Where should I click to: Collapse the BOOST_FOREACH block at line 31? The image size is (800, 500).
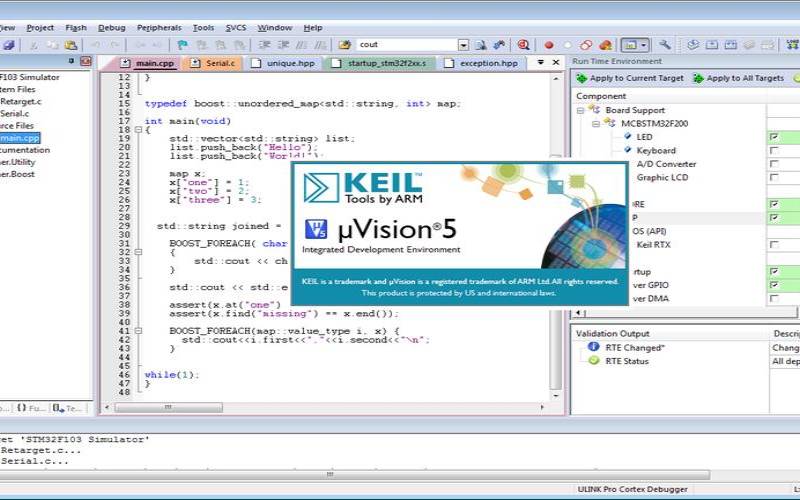click(138, 252)
